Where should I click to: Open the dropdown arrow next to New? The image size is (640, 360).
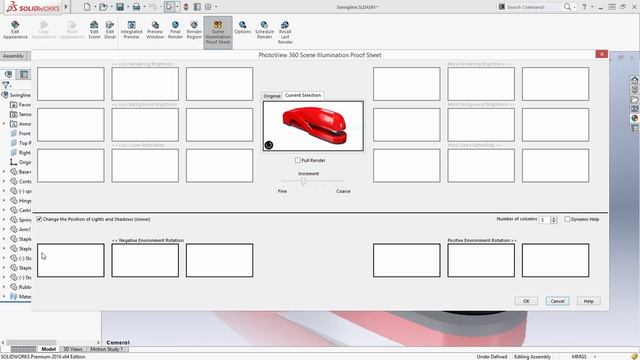(95, 7)
